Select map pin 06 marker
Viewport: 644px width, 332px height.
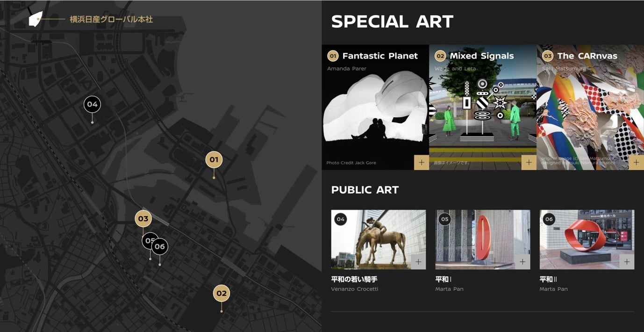160,246
